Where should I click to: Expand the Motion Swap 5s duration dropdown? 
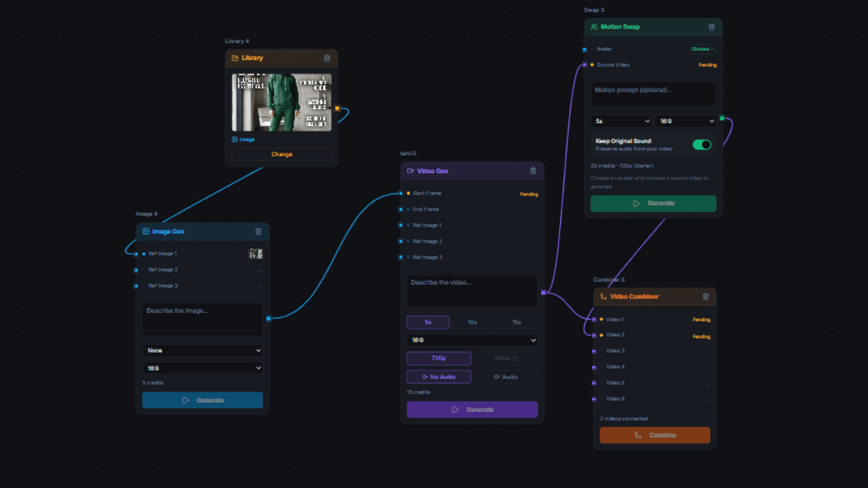(x=621, y=121)
